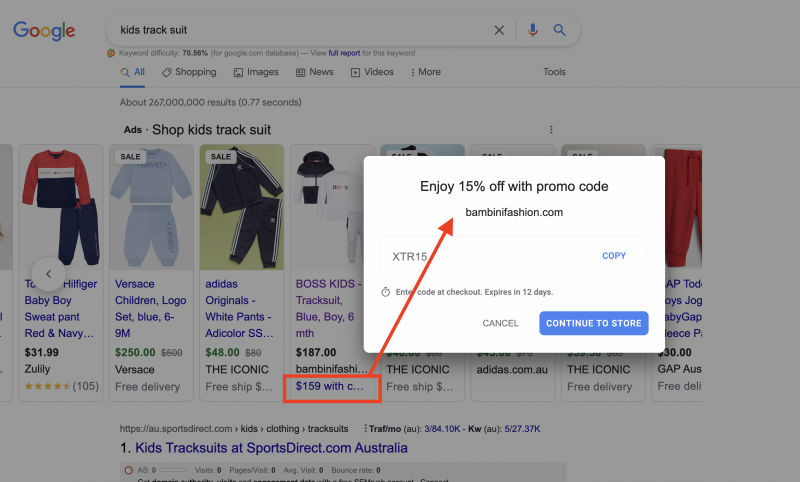Open the Tommy Hilfiger Baby Boy ad title

60,309
